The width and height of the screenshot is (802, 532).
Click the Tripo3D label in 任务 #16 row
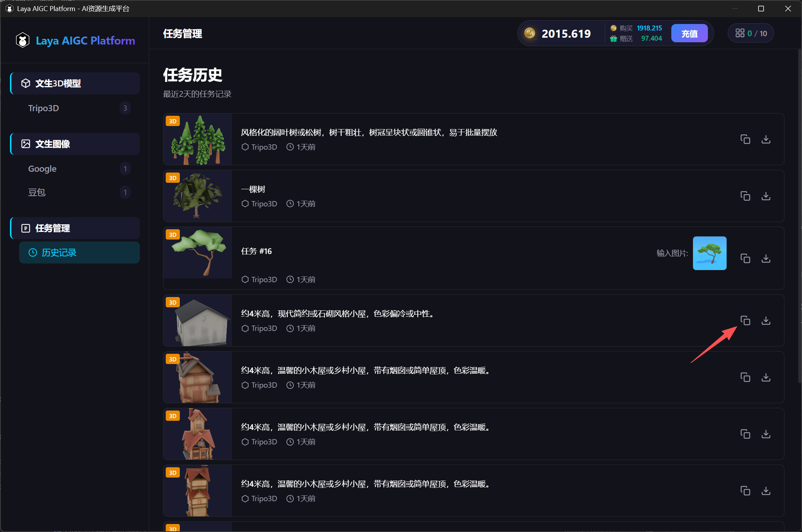(x=264, y=280)
